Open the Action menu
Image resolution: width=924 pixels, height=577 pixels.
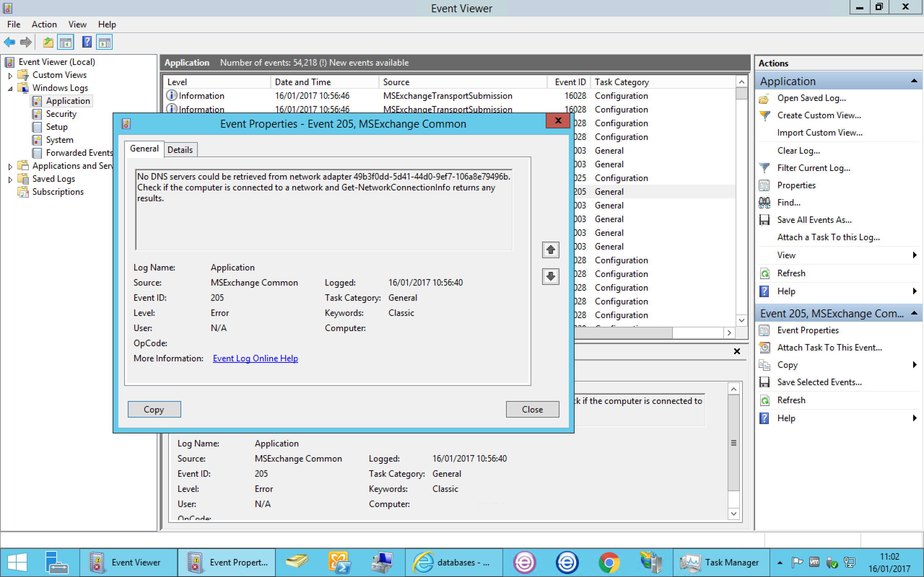pos(44,24)
